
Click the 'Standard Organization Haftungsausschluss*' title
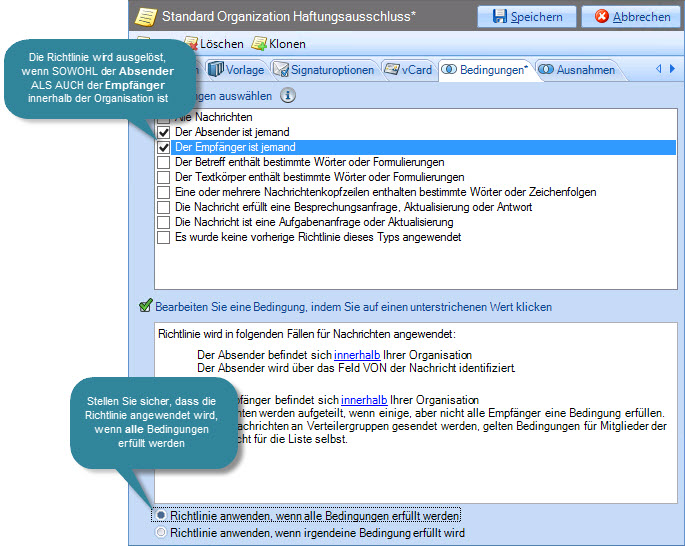(x=289, y=17)
